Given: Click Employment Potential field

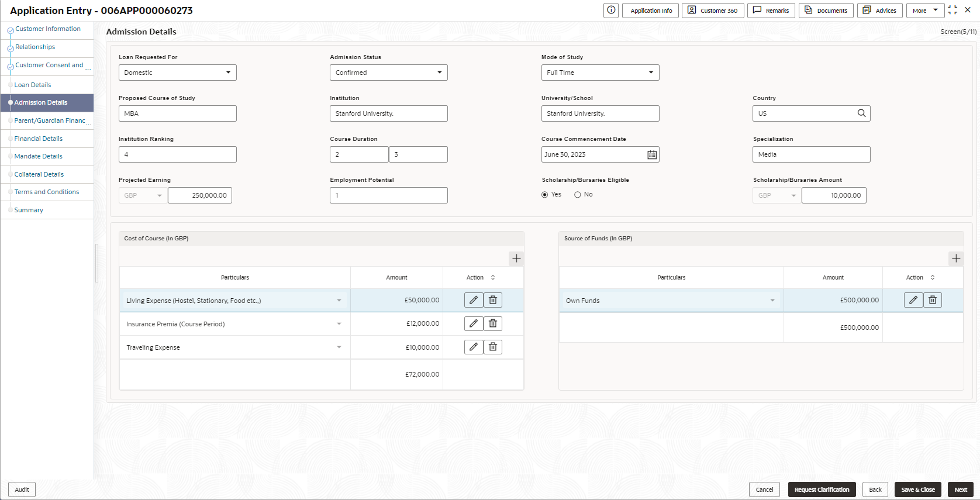Looking at the screenshot, I should coord(389,195).
